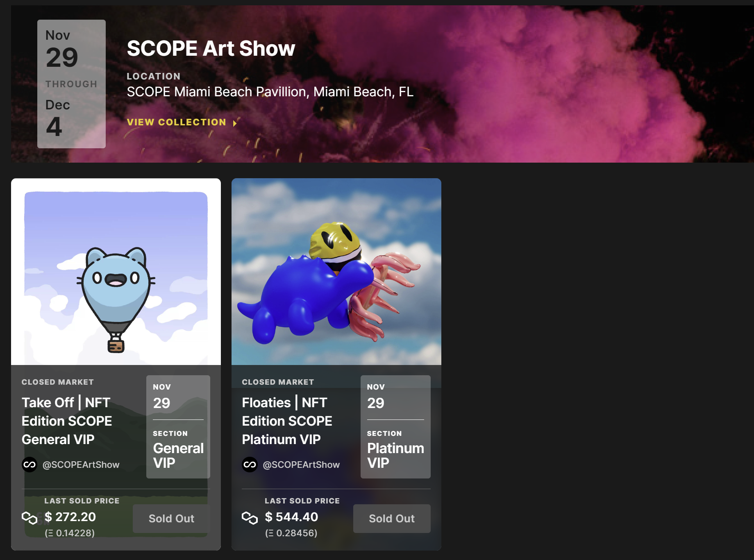Screen dimensions: 754x560
Task: Click the Platinum VIP section box
Action: [395, 427]
